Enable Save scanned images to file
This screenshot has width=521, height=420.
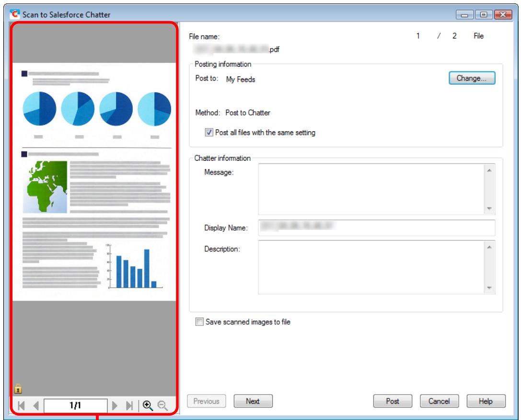pyautogui.click(x=199, y=322)
